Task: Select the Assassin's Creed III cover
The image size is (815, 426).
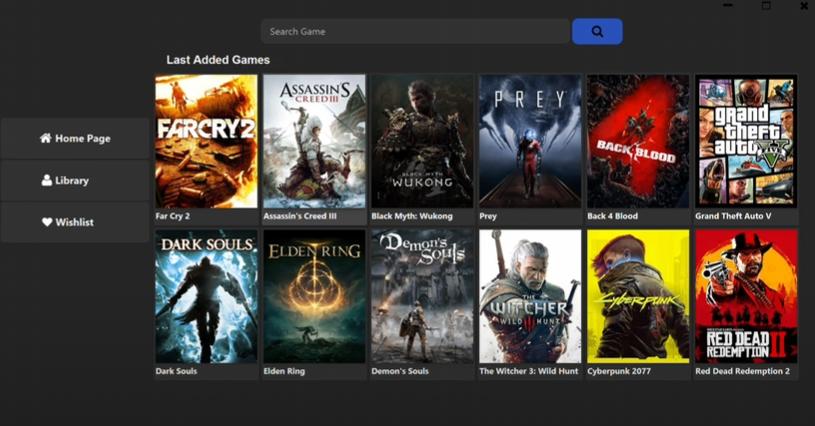Action: (x=314, y=141)
